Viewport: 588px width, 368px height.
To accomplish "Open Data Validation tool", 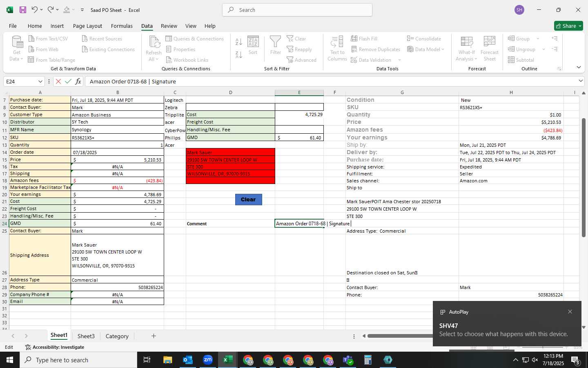I will tap(371, 60).
